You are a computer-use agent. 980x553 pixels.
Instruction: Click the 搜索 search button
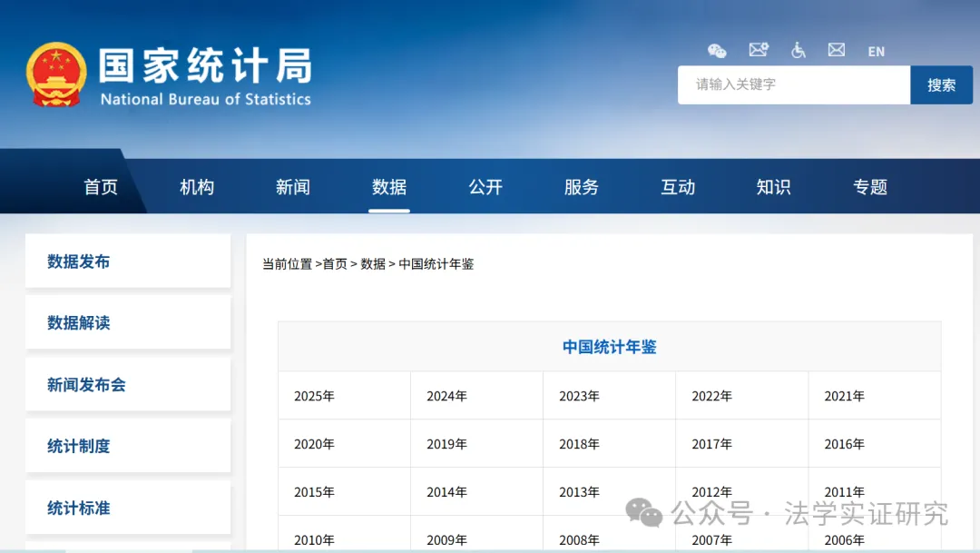pyautogui.click(x=941, y=84)
